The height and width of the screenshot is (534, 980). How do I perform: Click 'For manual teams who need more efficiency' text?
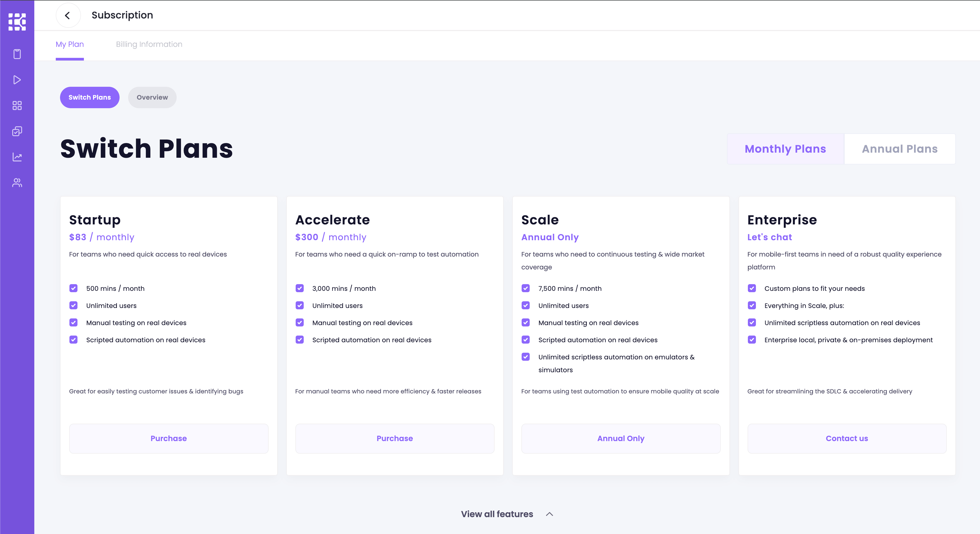coord(388,392)
